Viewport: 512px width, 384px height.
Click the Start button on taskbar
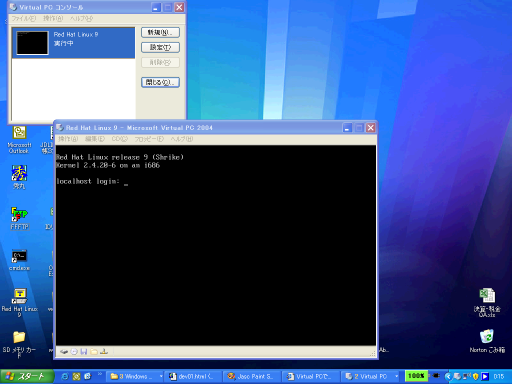click(27, 376)
